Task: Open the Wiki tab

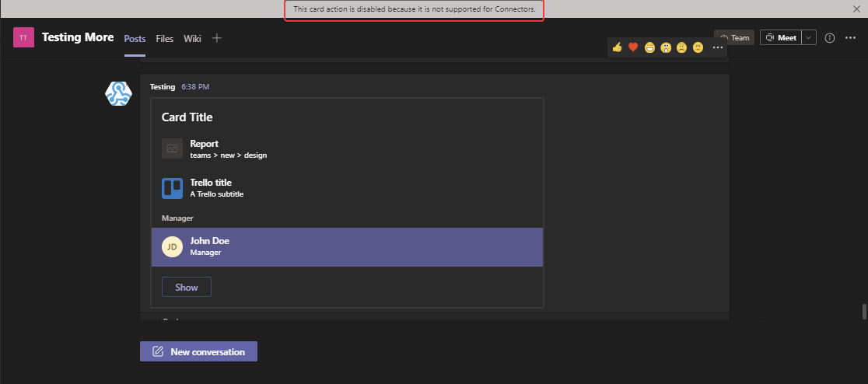Action: (x=192, y=38)
